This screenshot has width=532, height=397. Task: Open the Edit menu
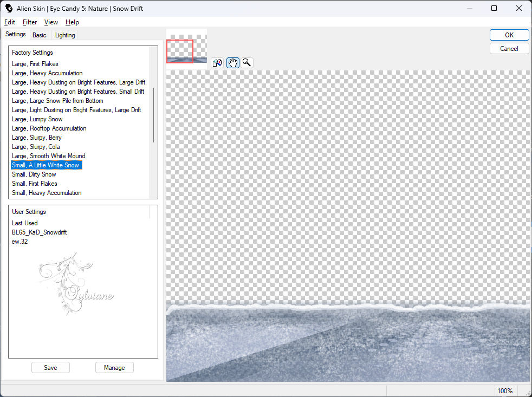pos(10,22)
